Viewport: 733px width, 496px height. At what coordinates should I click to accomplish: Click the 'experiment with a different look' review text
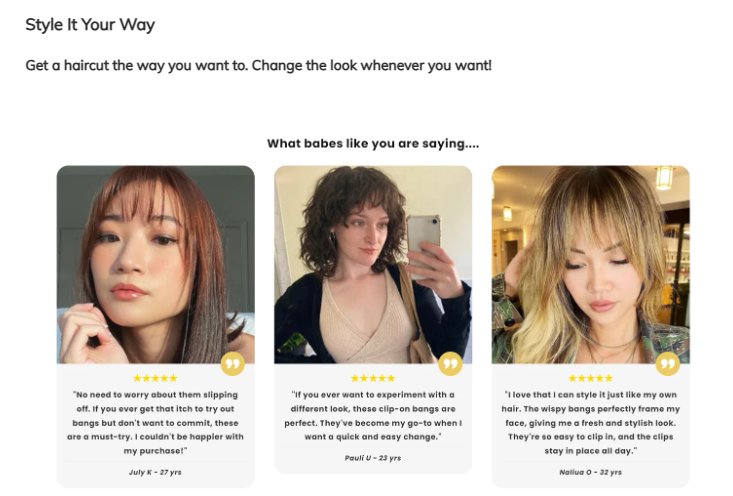tap(373, 416)
